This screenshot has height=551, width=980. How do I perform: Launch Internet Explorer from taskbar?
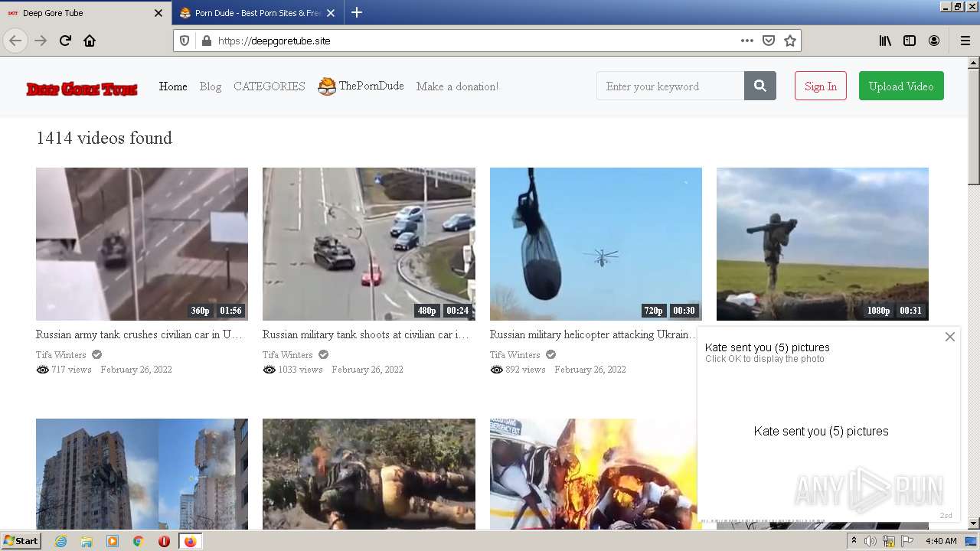[61, 541]
